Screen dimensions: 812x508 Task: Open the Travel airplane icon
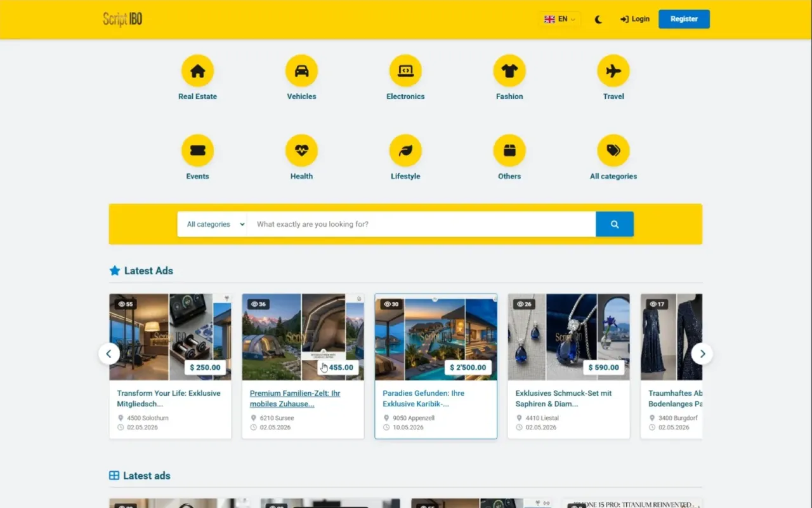coord(613,70)
